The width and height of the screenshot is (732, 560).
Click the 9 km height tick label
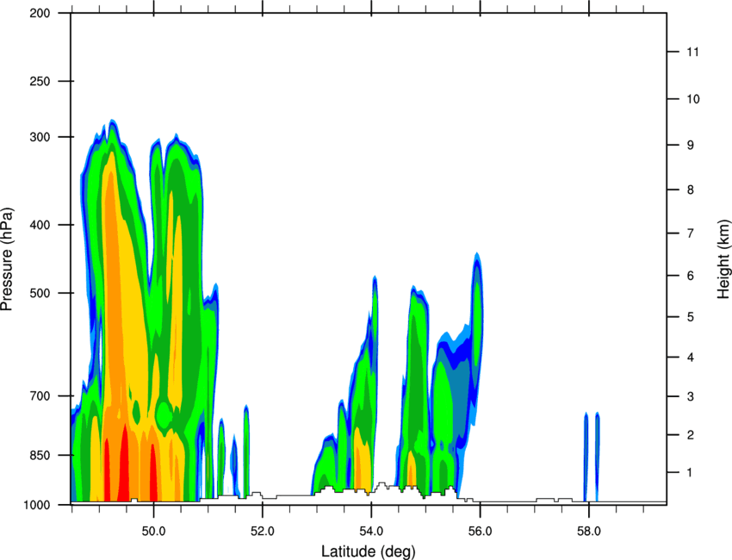click(x=690, y=146)
